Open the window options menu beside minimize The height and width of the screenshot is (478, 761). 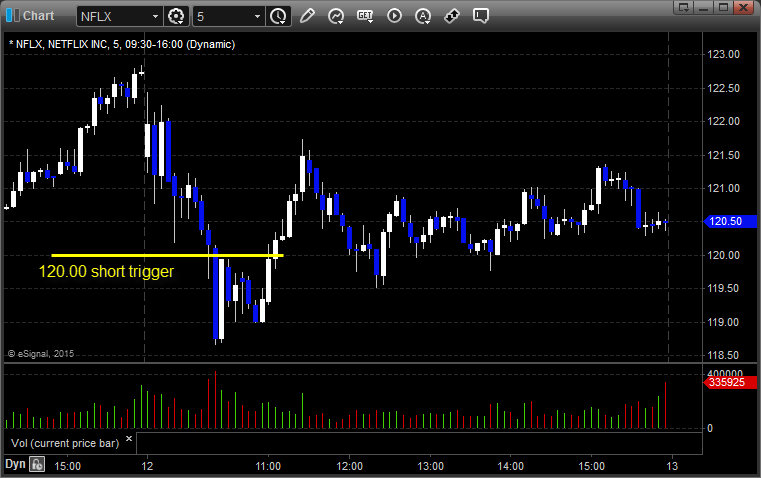684,7
